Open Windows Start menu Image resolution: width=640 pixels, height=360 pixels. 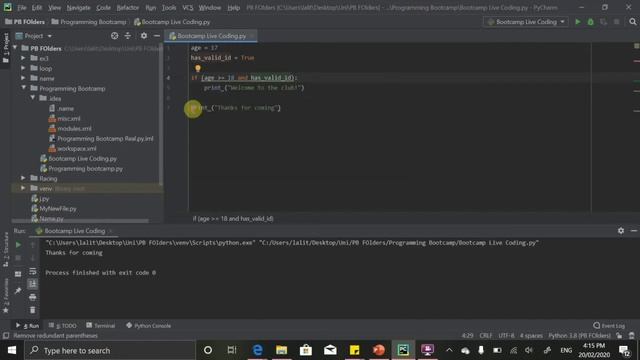click(11, 350)
